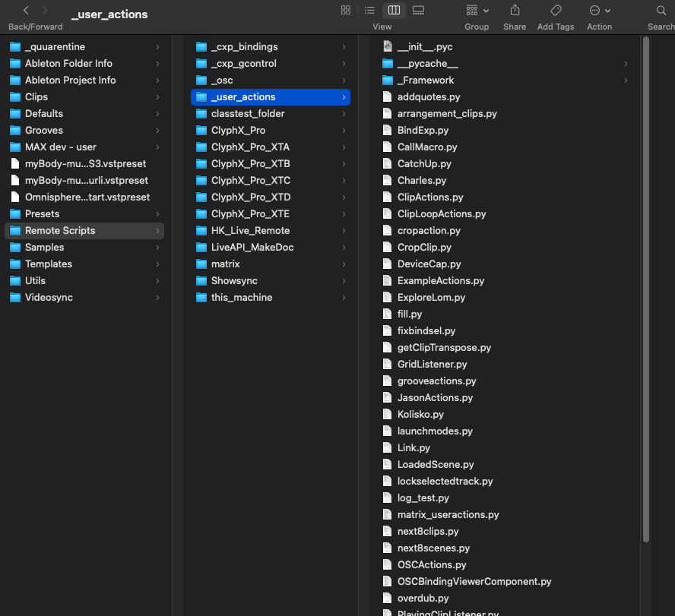Select the ClyphX_Pro folder
This screenshot has height=616, width=675.
238,130
